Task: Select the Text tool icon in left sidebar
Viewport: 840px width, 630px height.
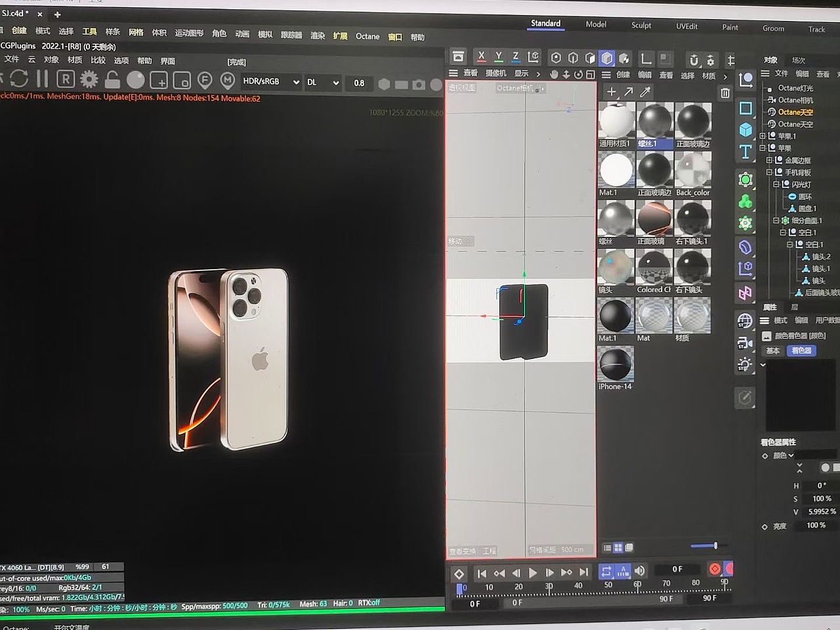Action: pos(745,152)
